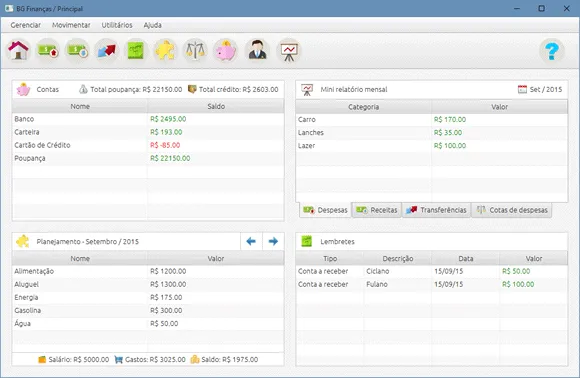Screen dimensions: 580x378
Task: Open reports presentation chart toolbar icon
Action: coord(289,50)
